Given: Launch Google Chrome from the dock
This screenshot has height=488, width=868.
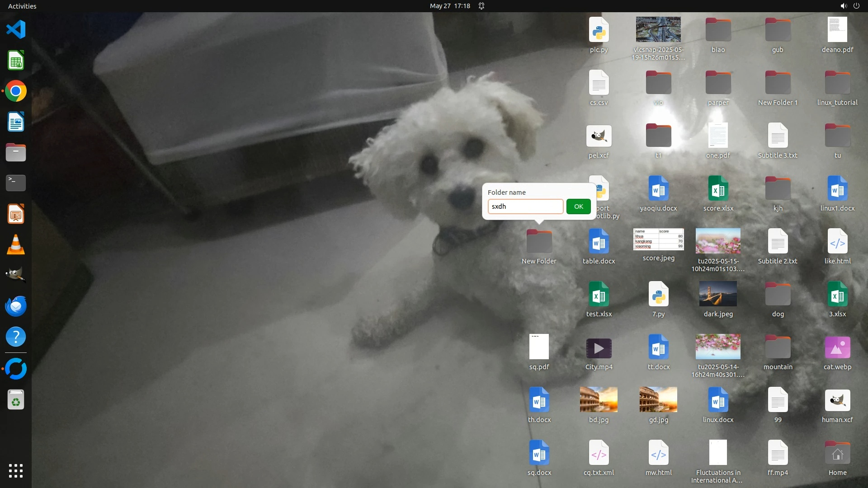Looking at the screenshot, I should coord(16,91).
